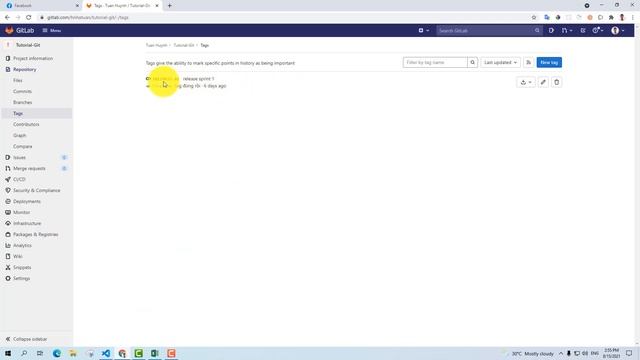640x360 pixels.
Task: Reload the page
Action: [29, 18]
